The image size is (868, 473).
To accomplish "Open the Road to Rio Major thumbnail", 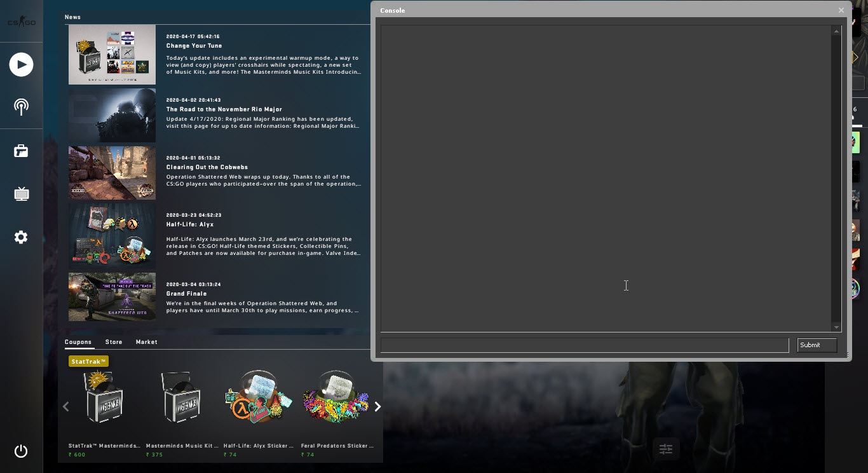I will (112, 115).
